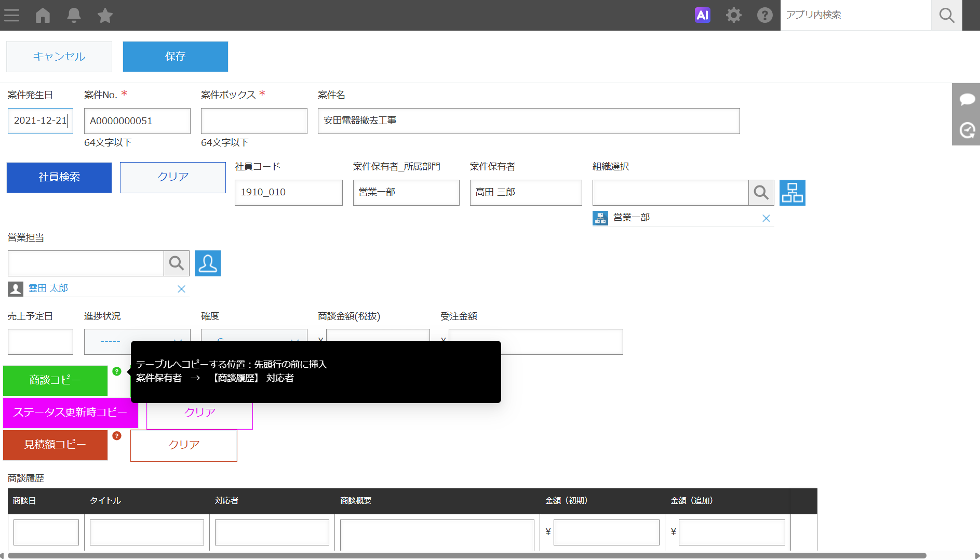
Task: Launch the AI assistant icon
Action: coord(702,15)
